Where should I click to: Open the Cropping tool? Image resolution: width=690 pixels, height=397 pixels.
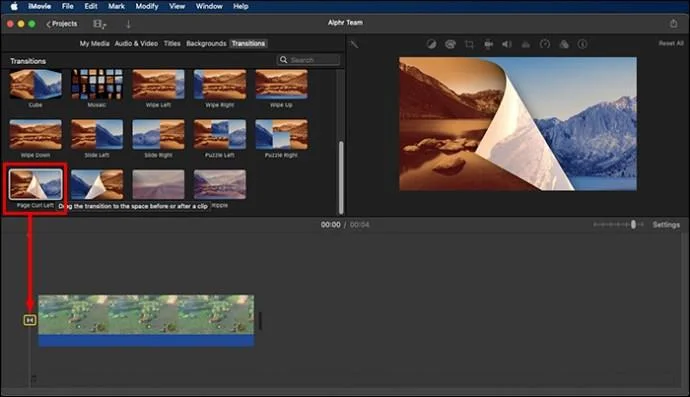pos(469,44)
